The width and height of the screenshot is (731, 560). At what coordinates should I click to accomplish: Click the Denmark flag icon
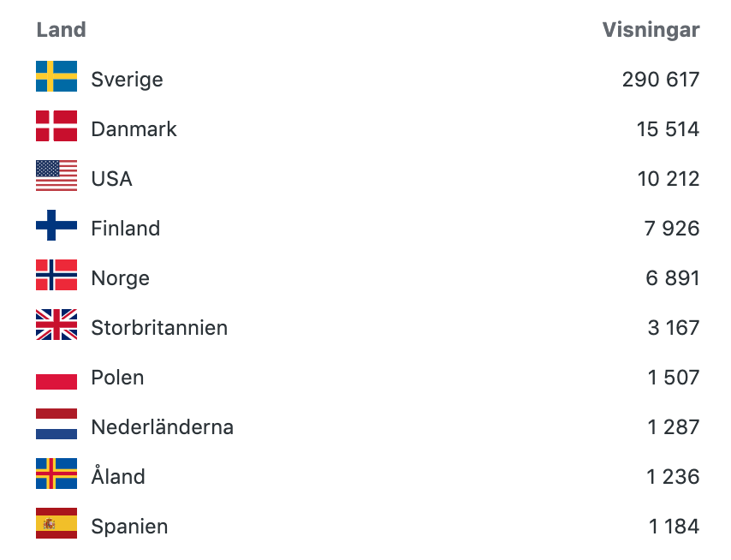(x=56, y=126)
